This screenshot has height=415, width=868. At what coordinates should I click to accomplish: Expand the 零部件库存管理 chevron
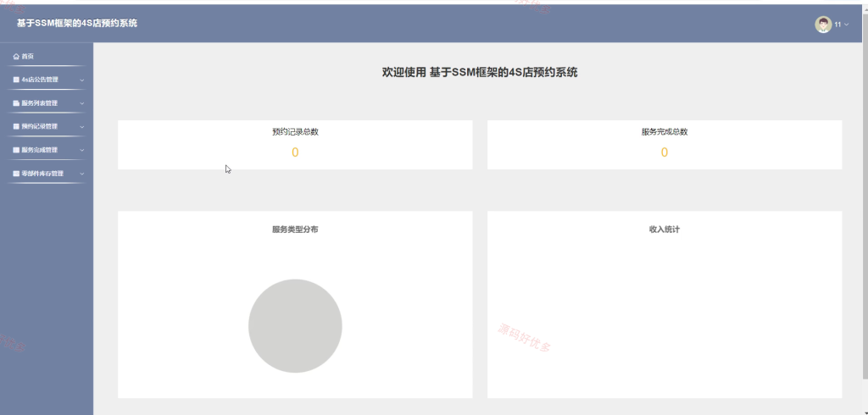pyautogui.click(x=82, y=174)
